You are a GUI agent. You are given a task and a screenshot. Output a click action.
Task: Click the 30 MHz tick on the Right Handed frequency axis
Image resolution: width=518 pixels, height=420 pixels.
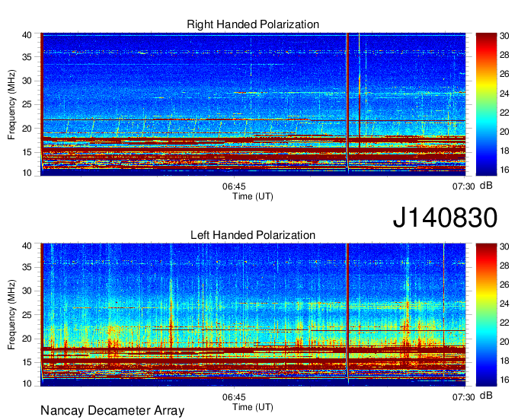(27, 81)
